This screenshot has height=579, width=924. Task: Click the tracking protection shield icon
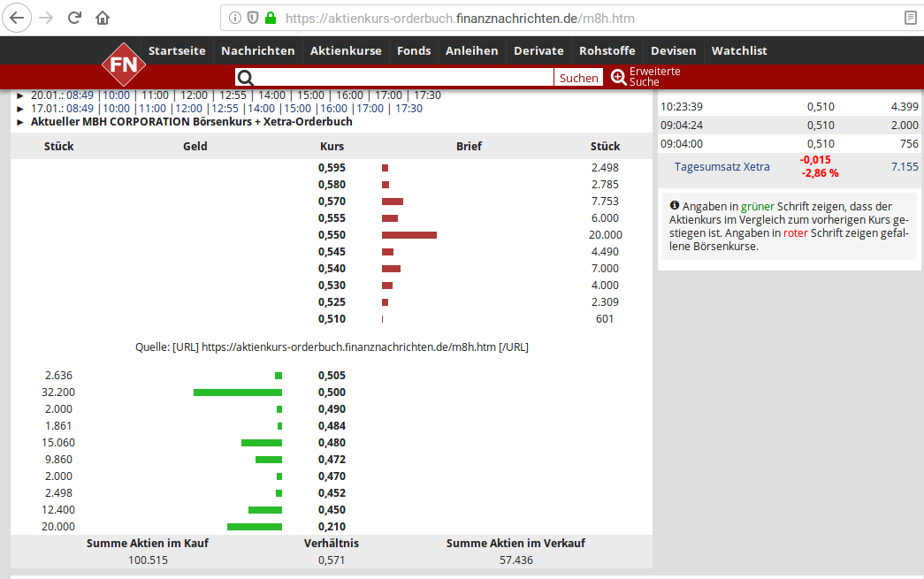coord(253,18)
